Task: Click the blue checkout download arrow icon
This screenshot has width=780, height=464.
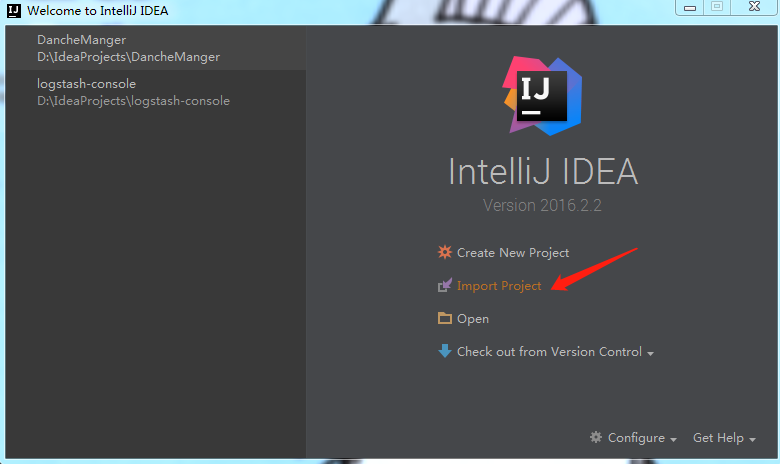Action: (x=445, y=351)
